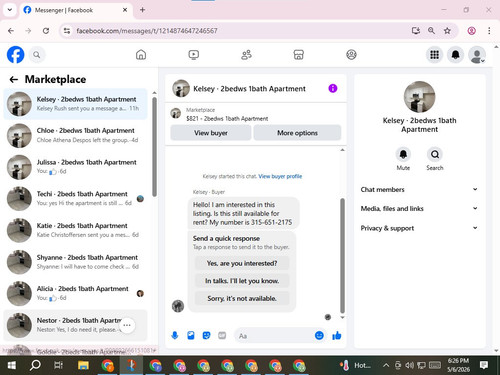Open options menu on Nestor conversation
The image size is (500, 375).
coord(127,325)
